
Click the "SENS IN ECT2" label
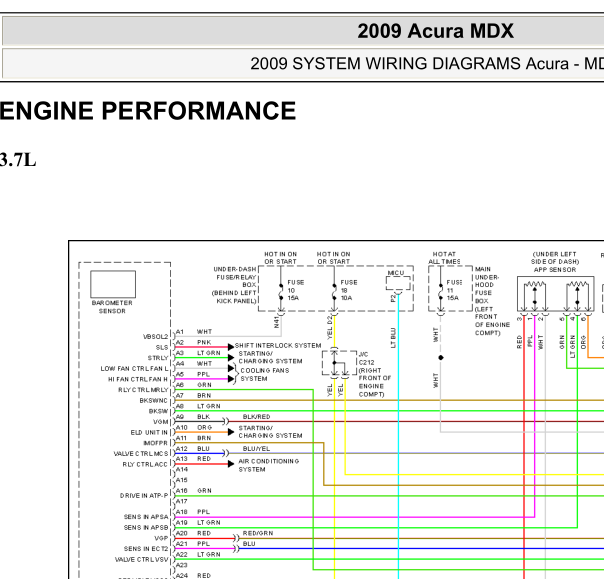pos(146,549)
